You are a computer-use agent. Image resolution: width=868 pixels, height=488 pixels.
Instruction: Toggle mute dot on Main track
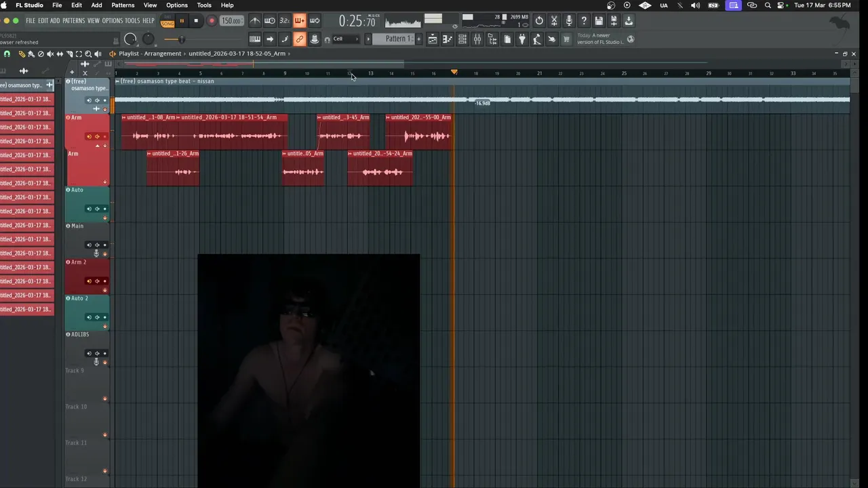tap(104, 254)
